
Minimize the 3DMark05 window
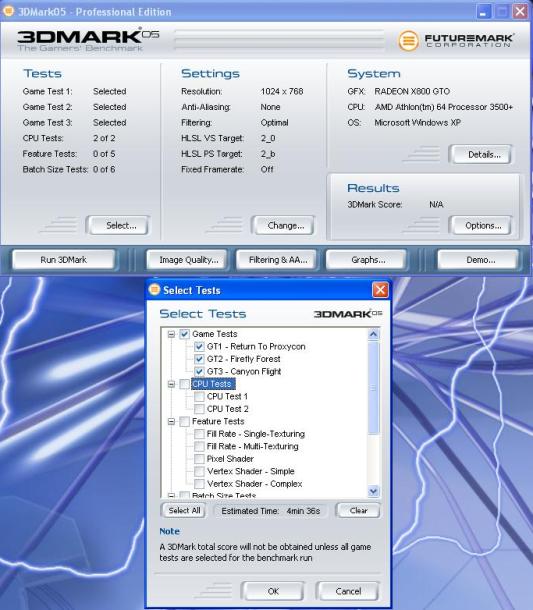click(x=483, y=11)
